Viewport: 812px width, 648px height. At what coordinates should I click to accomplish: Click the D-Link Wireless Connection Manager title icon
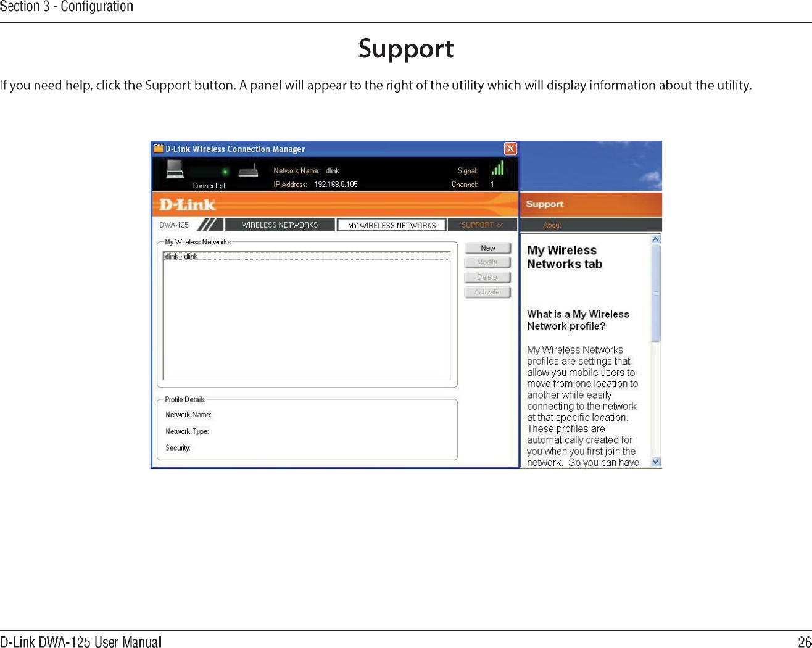(x=158, y=149)
